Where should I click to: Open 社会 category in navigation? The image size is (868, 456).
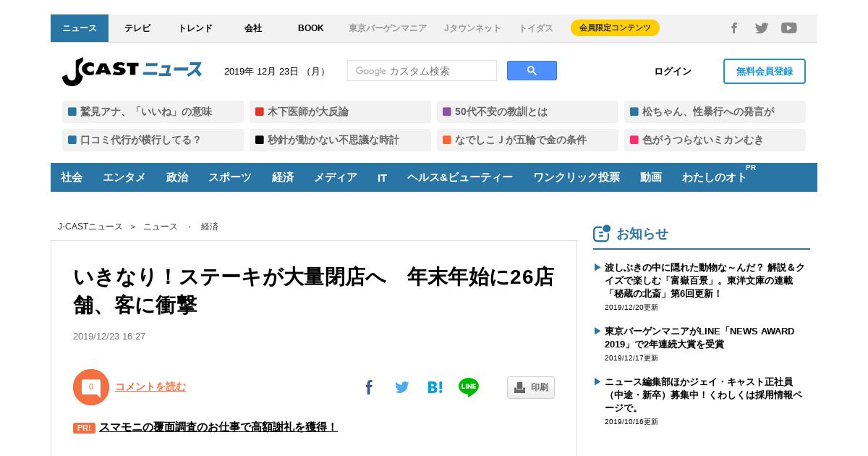point(72,177)
